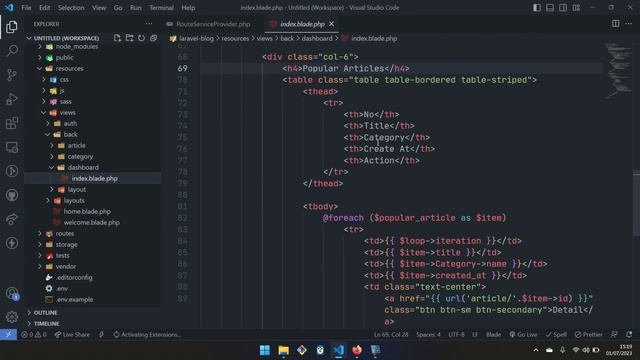Open notifications bell in status bar

(x=629, y=334)
